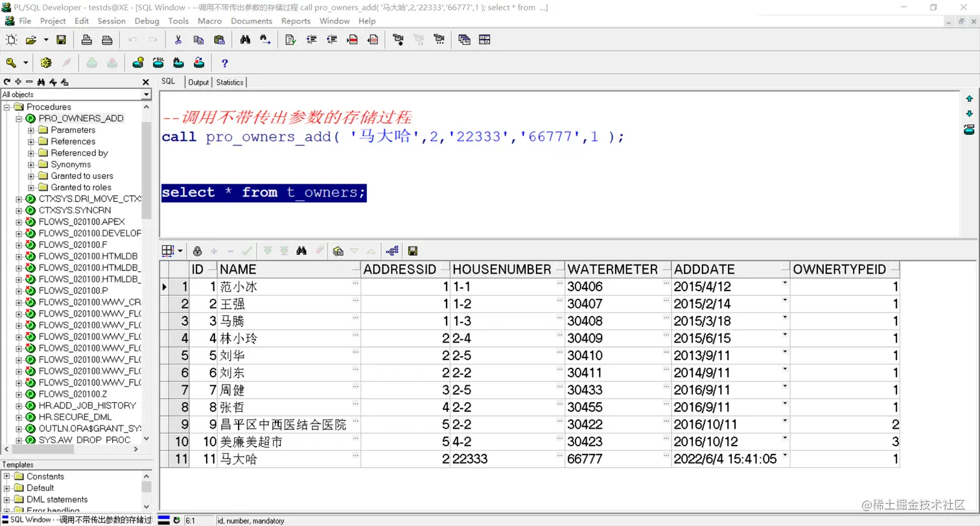Click the ADDDATE column header
The width and height of the screenshot is (980, 526).
click(731, 269)
